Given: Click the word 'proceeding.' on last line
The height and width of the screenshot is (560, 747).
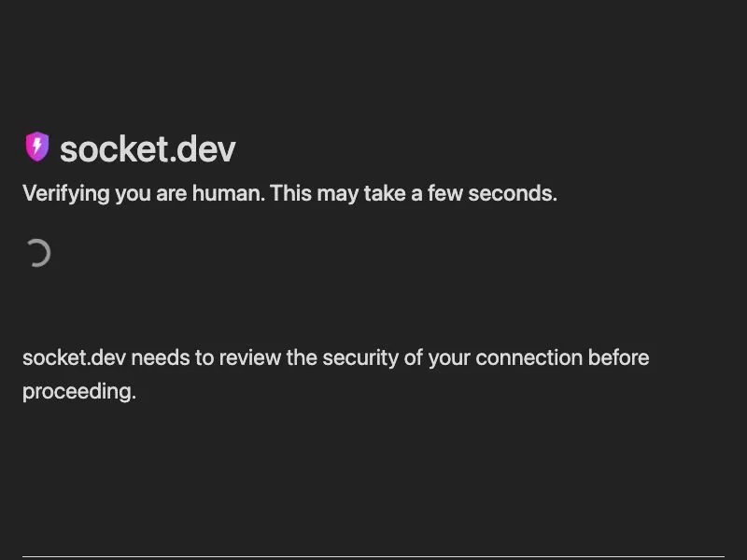Looking at the screenshot, I should (79, 392).
